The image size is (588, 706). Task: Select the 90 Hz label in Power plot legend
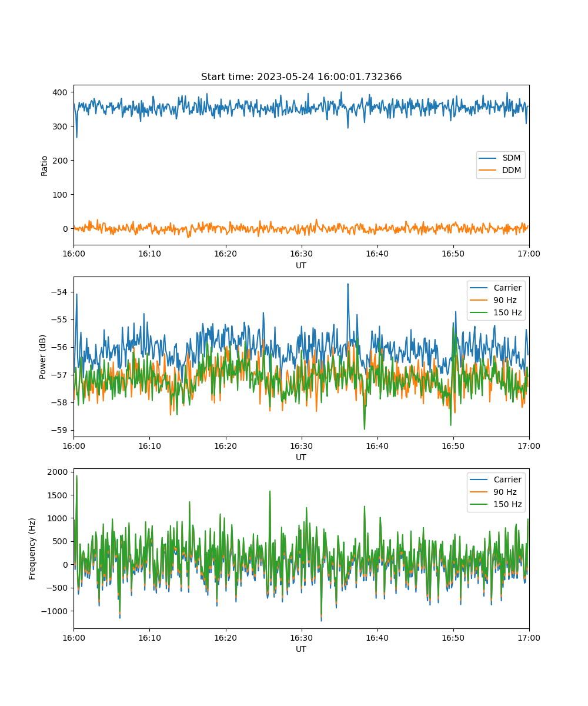(505, 301)
